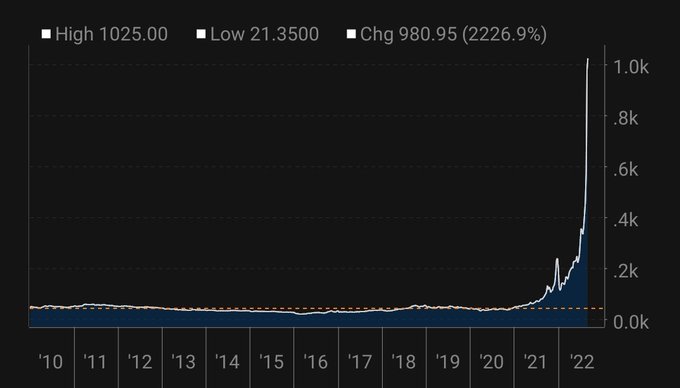Click the white square beside High 1025.00

coord(46,34)
